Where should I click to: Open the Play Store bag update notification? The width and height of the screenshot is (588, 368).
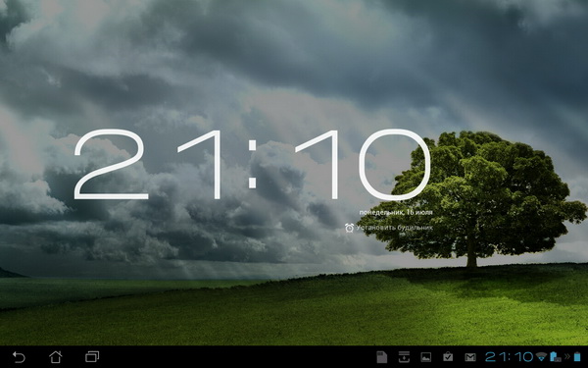tap(448, 357)
